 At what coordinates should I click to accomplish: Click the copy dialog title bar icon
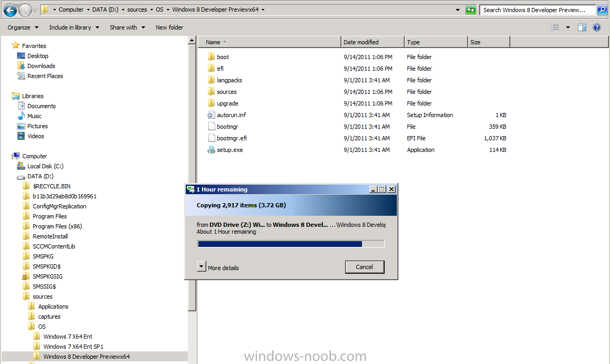(190, 189)
